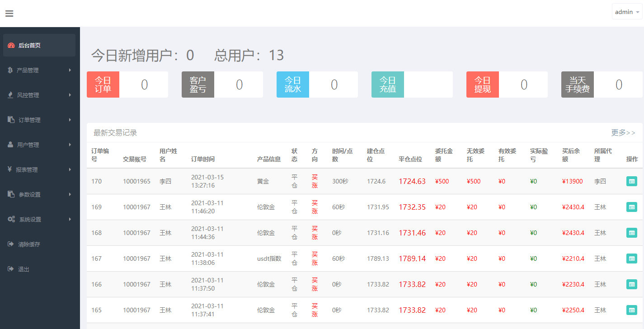
Task: Click closing price 1732.35
Action: [x=412, y=207]
